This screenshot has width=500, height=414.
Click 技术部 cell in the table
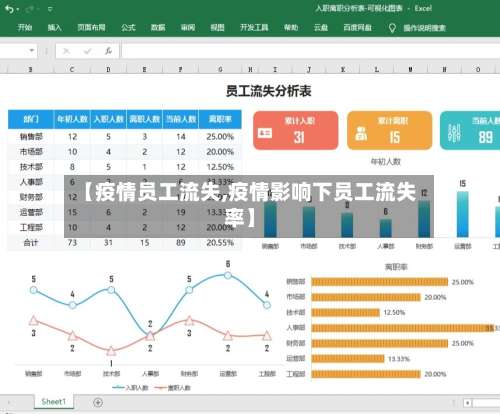click(31, 167)
